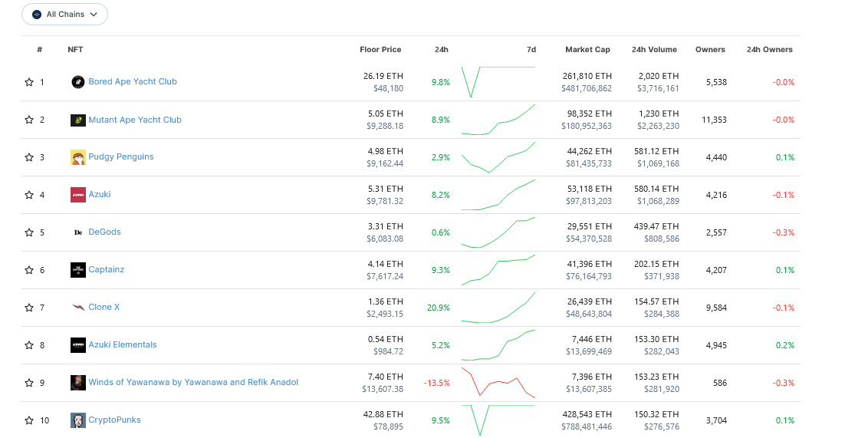Open the Azuki Elementals link
Viewport: 868px width, 438px height.
pyautogui.click(x=123, y=344)
